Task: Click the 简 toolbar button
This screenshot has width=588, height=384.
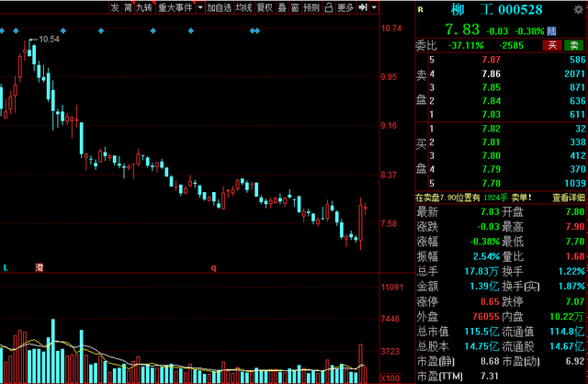Action: 129,7
